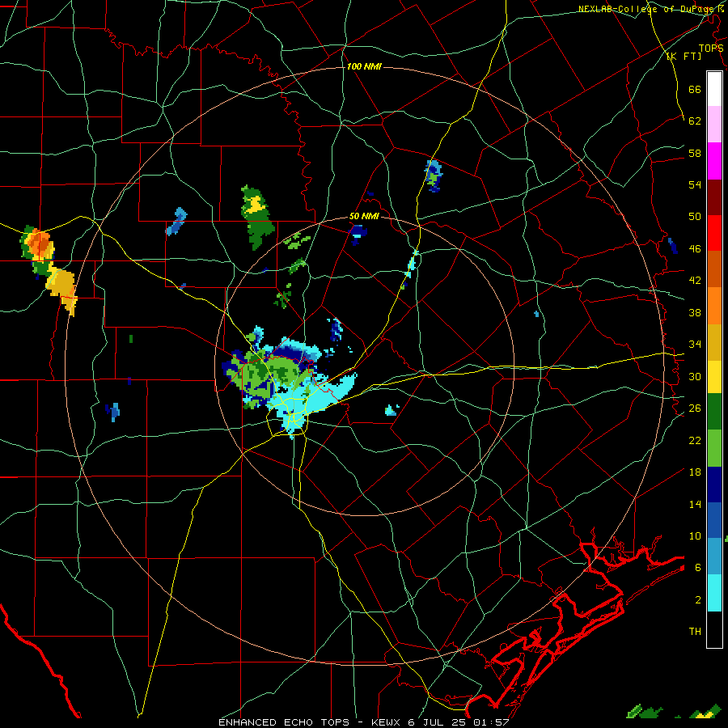728x728 pixels.
Task: Click the light pink legend swatch
Action: (714, 125)
